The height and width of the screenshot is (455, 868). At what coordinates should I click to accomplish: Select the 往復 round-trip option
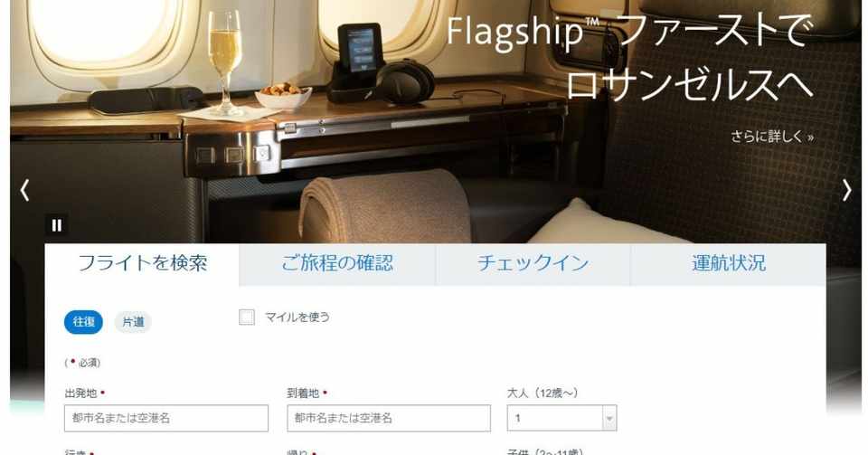click(83, 322)
